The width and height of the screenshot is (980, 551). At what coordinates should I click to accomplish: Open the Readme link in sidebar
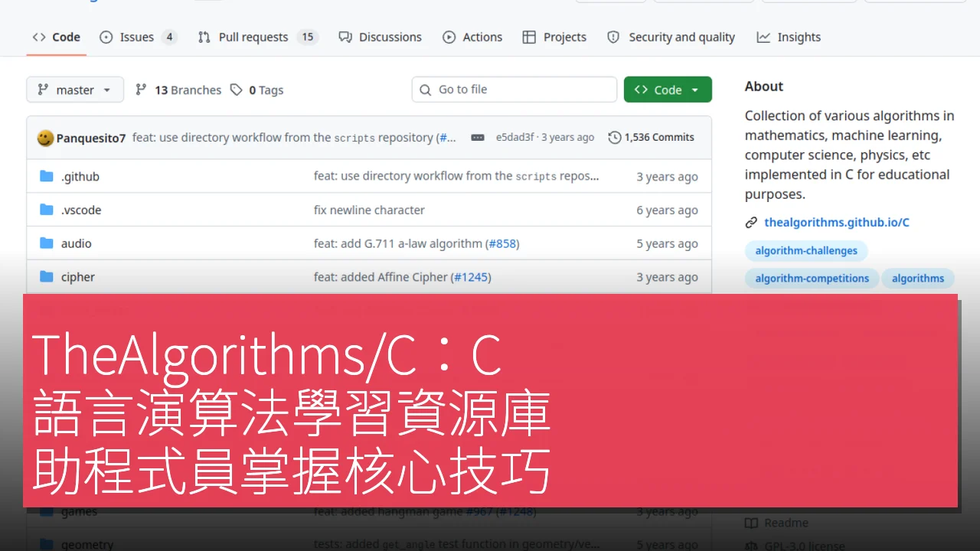coord(777,523)
